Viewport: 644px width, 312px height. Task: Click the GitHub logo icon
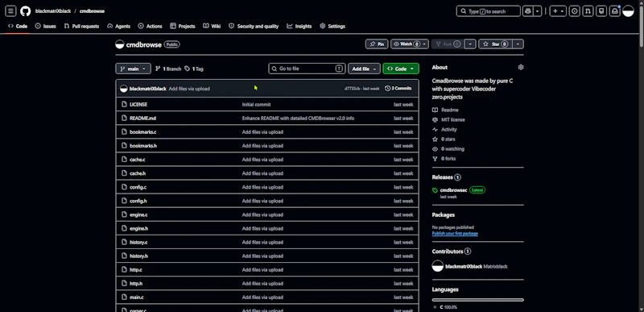tap(26, 11)
